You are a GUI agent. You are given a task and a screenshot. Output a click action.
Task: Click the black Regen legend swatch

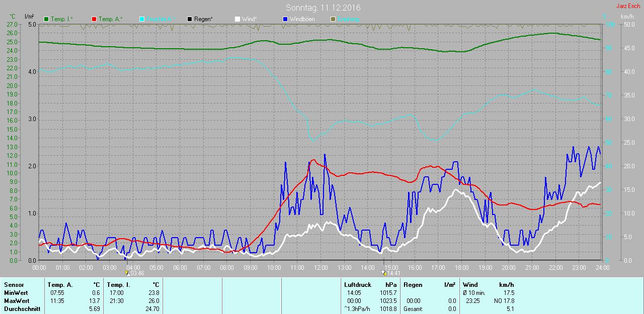tap(190, 19)
